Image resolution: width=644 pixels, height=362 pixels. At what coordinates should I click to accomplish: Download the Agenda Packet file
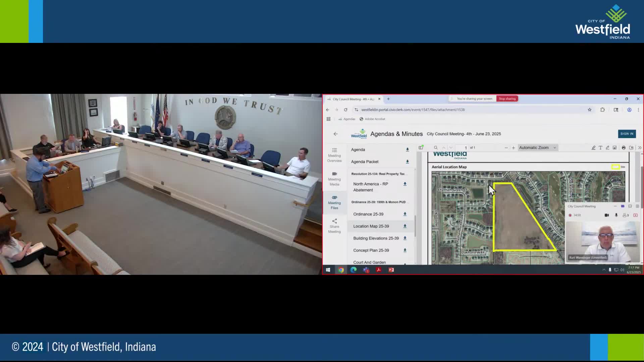[x=408, y=162]
